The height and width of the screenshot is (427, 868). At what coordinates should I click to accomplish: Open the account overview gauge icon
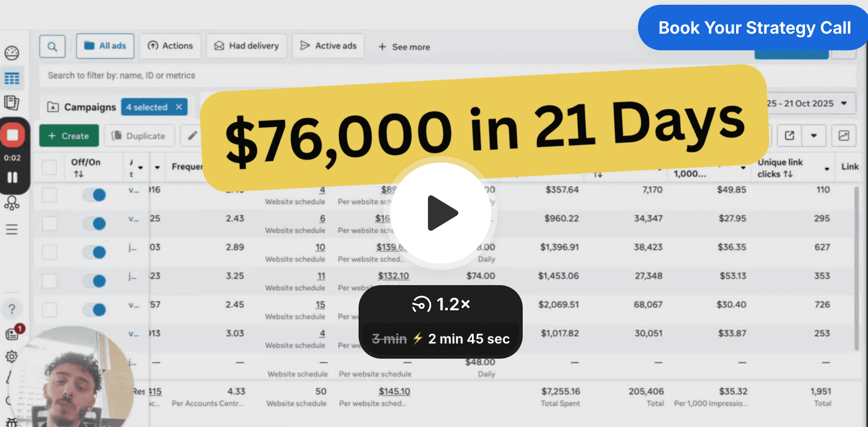coord(12,53)
